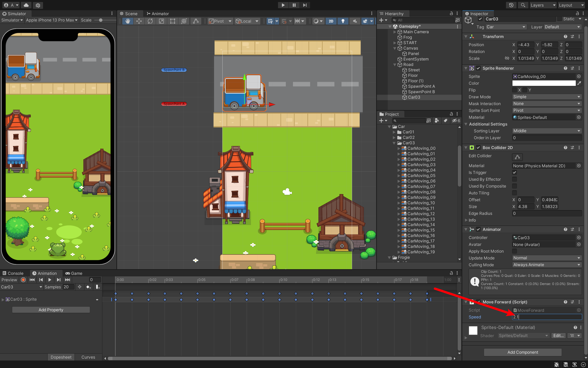This screenshot has width=588, height=368.
Task: Select the Move tool in Scene toolbar
Action: point(139,21)
